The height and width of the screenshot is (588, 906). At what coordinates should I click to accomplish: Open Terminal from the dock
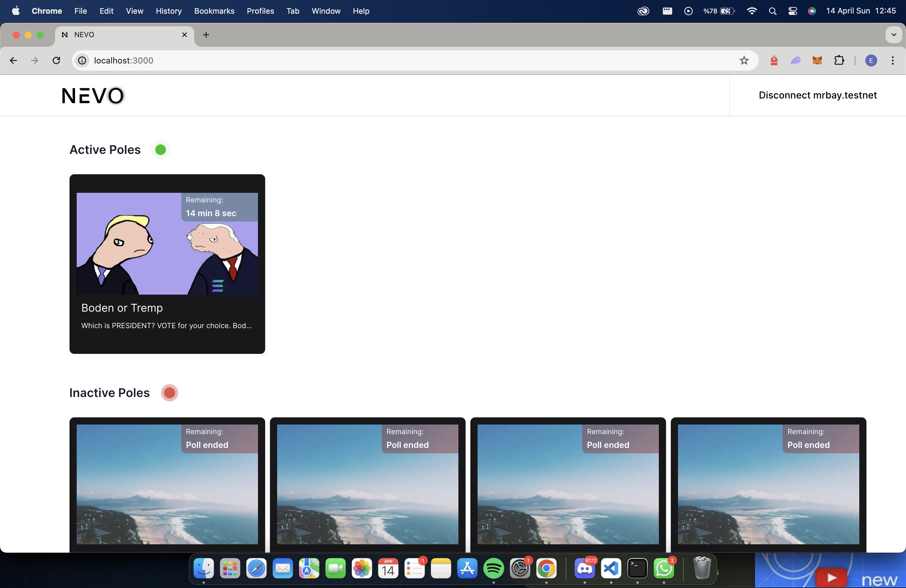tap(638, 569)
